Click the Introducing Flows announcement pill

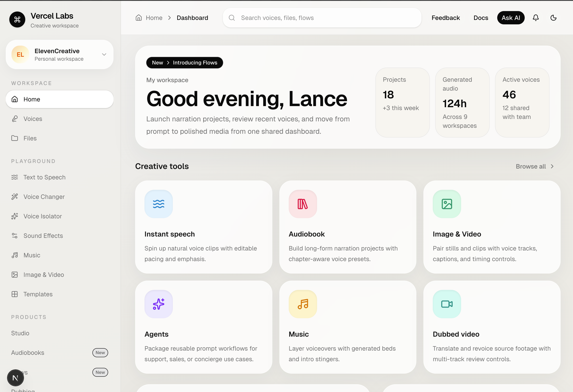pyautogui.click(x=184, y=63)
